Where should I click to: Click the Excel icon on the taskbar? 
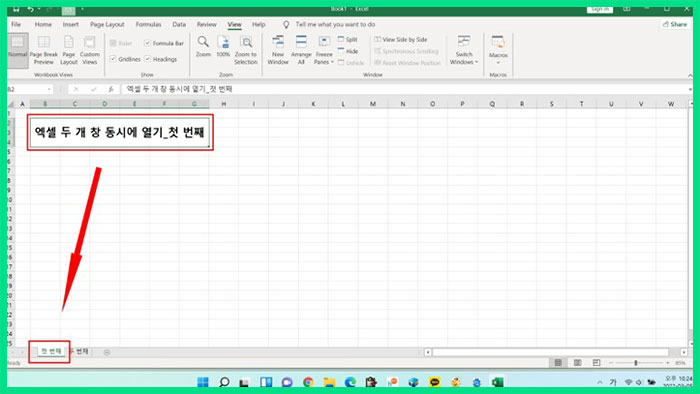(x=497, y=382)
